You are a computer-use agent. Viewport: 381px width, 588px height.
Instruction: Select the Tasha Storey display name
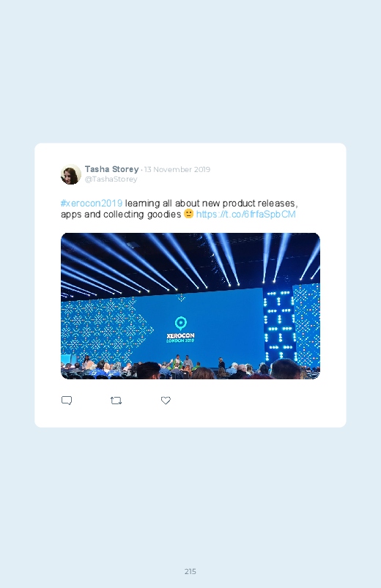coord(112,169)
